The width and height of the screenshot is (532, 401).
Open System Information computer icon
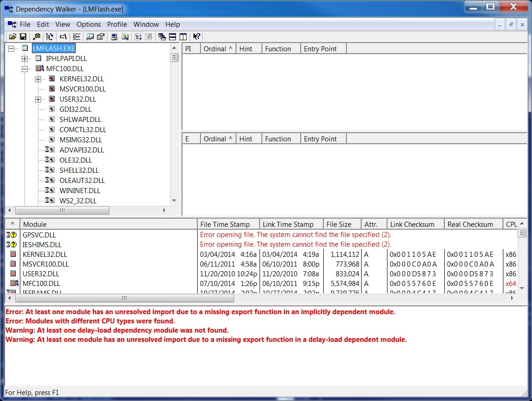click(x=114, y=36)
